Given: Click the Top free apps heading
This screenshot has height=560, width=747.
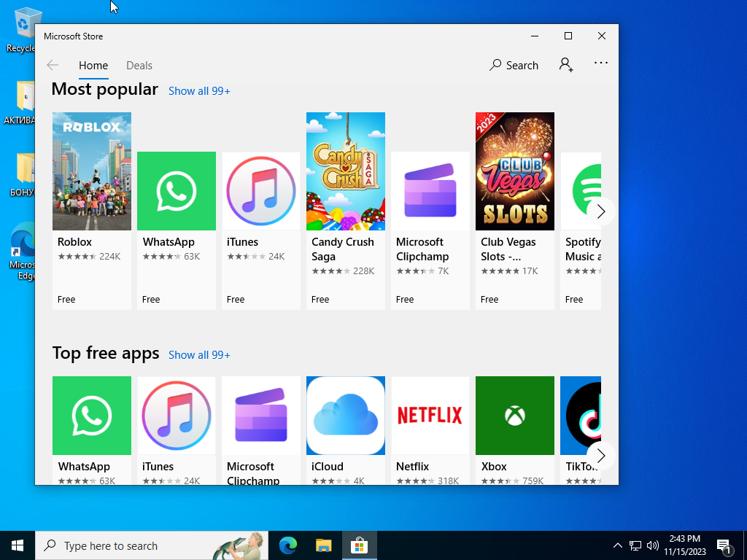Looking at the screenshot, I should click(106, 354).
